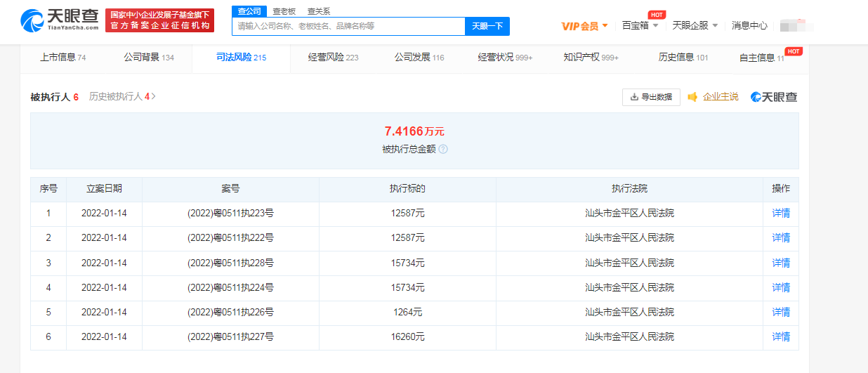
Task: View 详情 for case 执224号
Action: click(781, 287)
